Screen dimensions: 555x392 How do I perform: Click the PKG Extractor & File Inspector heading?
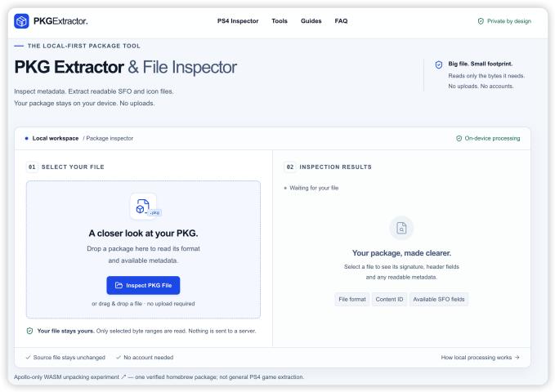pos(125,67)
